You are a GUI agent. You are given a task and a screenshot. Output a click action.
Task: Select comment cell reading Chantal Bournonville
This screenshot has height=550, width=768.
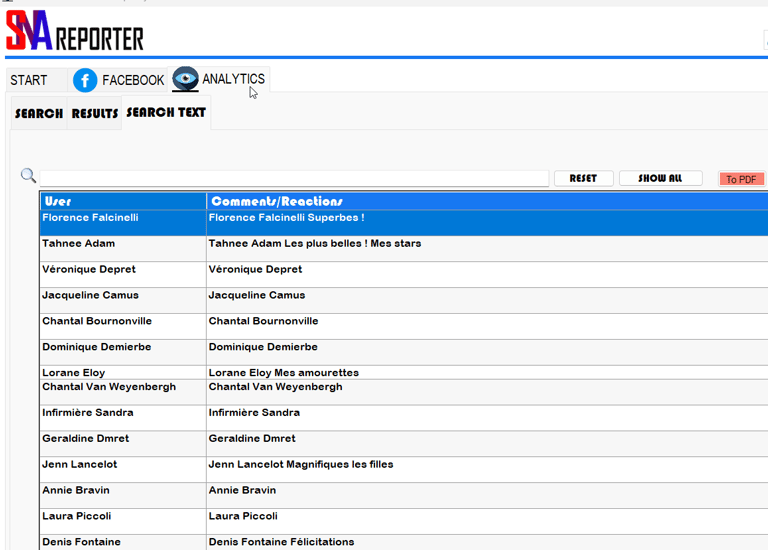coord(487,327)
